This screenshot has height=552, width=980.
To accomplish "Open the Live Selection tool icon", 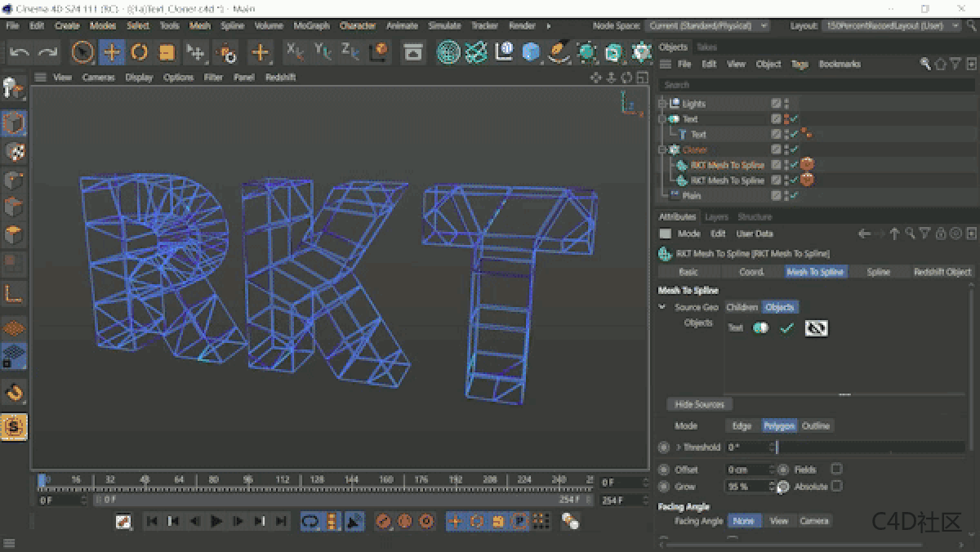I will [x=82, y=52].
